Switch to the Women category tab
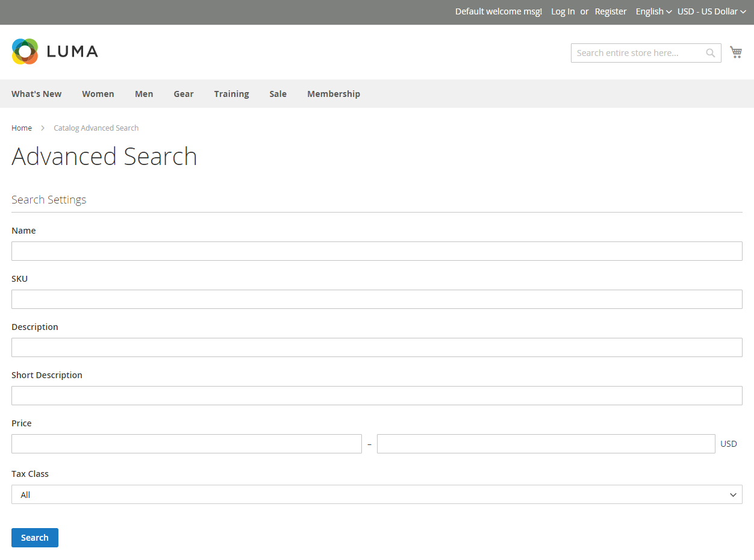 pos(98,94)
